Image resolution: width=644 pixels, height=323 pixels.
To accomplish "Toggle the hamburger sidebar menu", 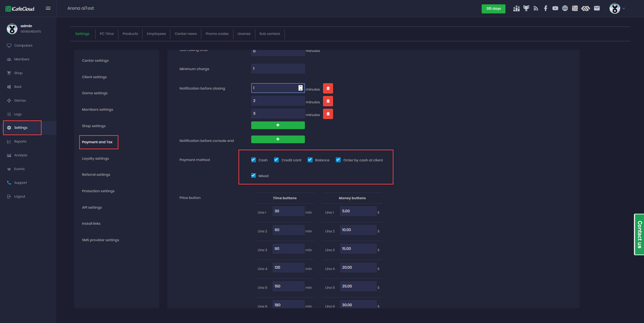I will click(48, 8).
